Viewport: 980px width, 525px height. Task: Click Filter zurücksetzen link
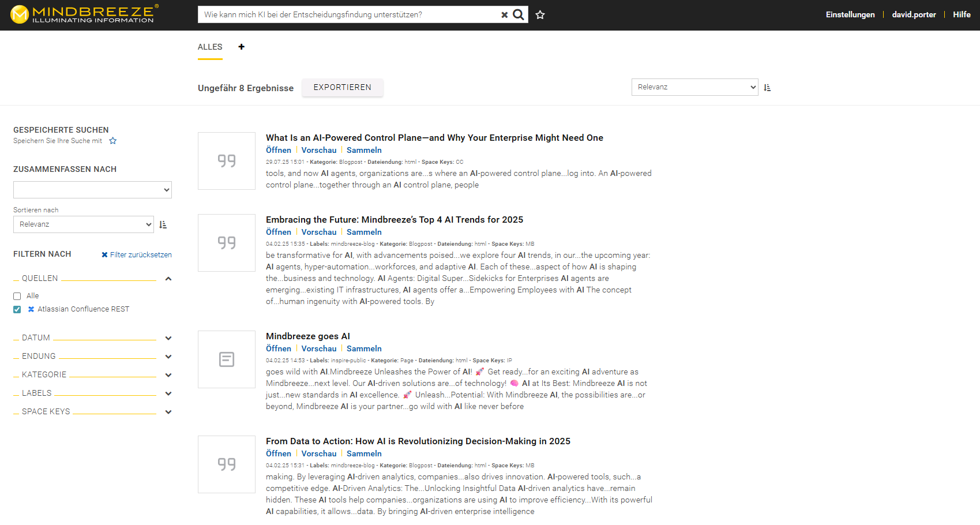(137, 255)
